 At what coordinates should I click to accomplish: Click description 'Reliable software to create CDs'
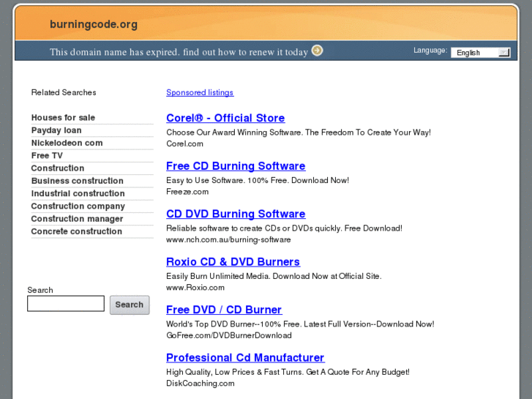[285, 228]
